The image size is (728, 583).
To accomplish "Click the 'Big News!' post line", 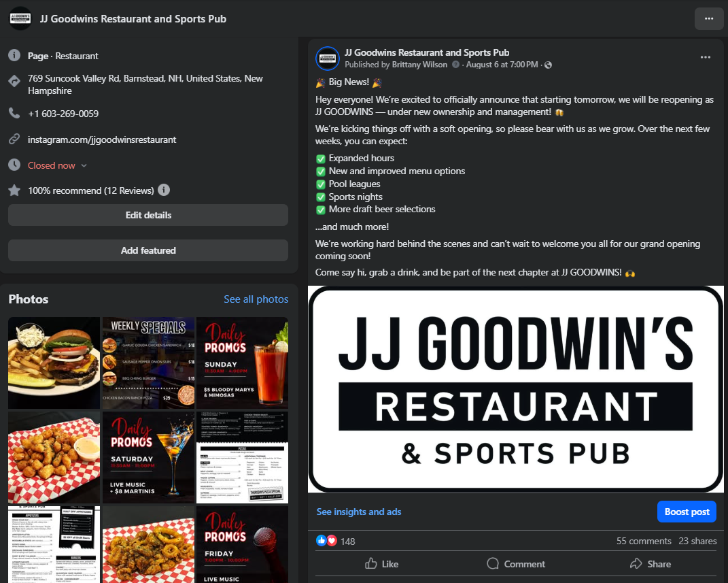I will 349,82.
